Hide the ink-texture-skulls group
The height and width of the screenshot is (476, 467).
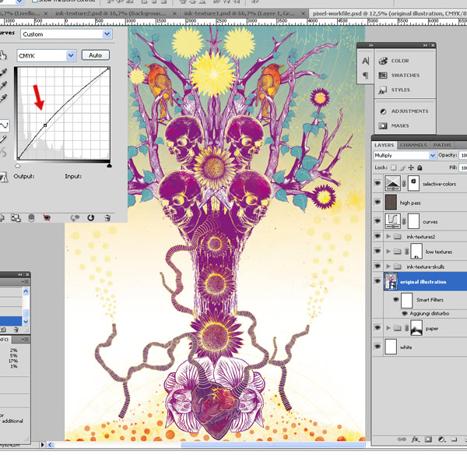(x=377, y=266)
